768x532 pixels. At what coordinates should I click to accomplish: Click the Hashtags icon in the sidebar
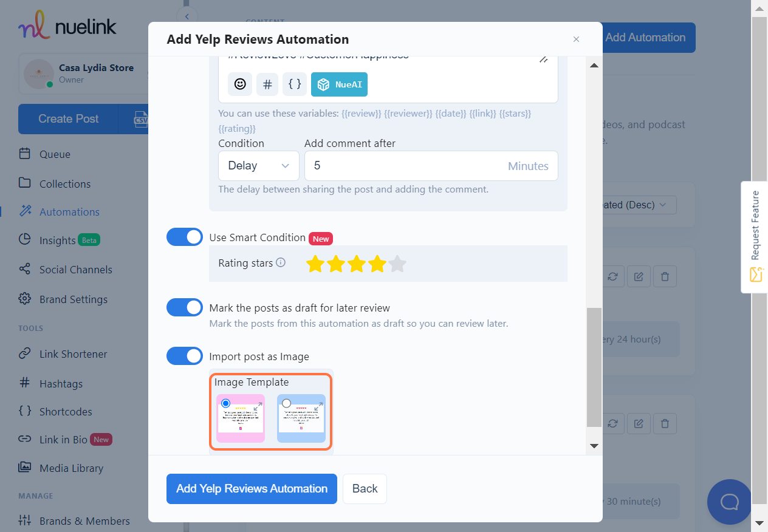pyautogui.click(x=25, y=383)
